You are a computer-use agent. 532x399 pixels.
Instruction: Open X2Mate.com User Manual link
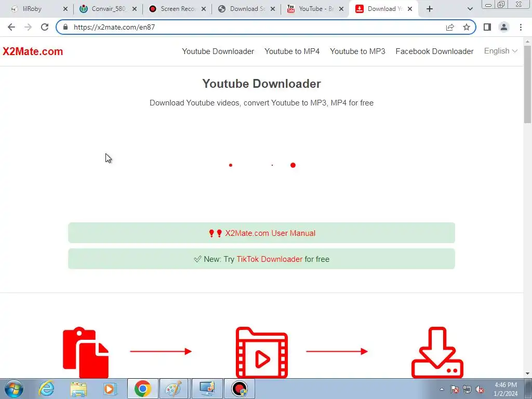(x=270, y=233)
